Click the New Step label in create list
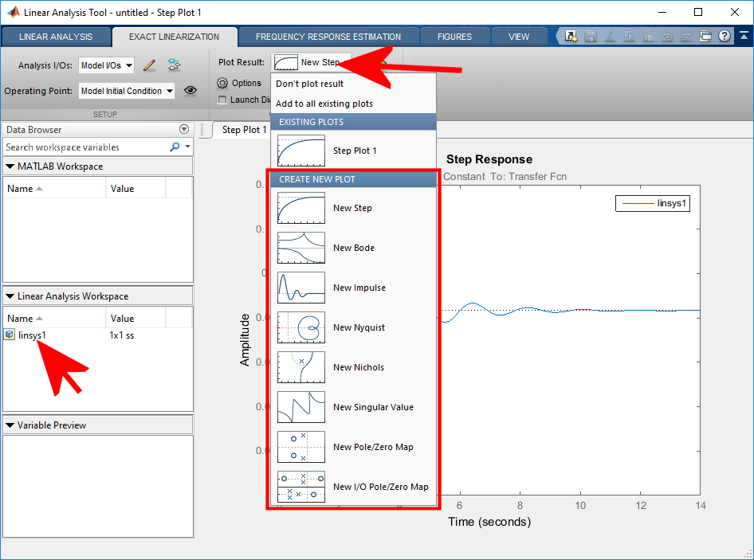 [352, 208]
